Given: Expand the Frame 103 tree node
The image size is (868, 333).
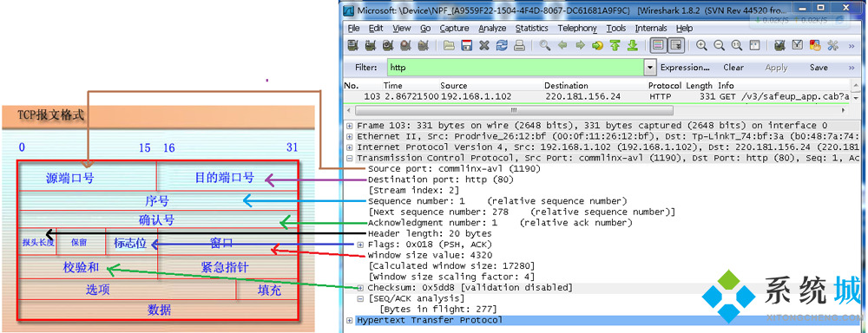Looking at the screenshot, I should pos(349,126).
